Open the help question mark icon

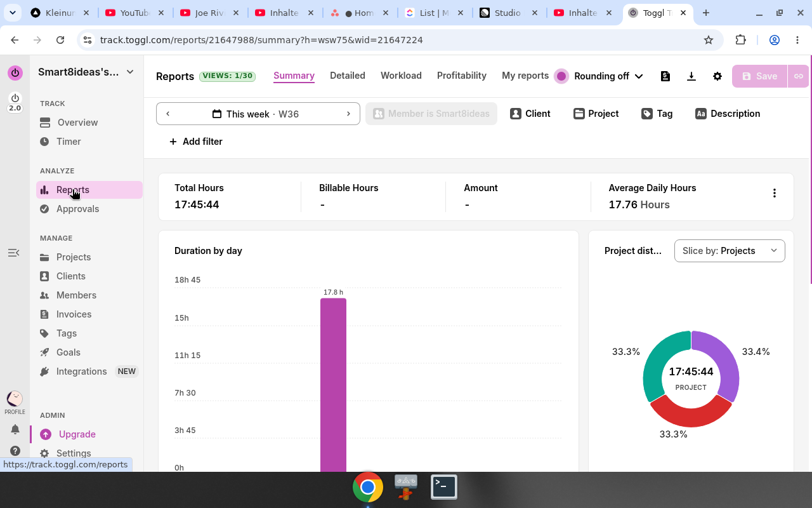(15, 451)
